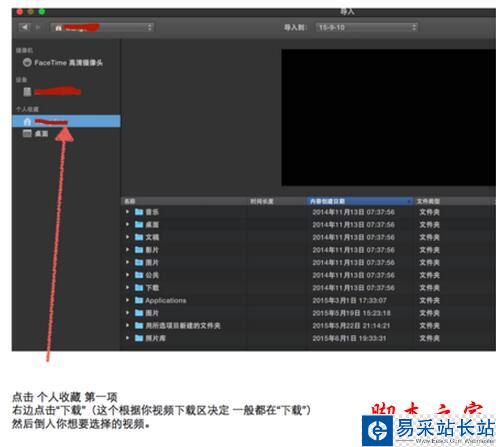The height and width of the screenshot is (447, 496).
Task: Expand the 用所选项目新建的文件夹 folder triangle
Action: (127, 325)
